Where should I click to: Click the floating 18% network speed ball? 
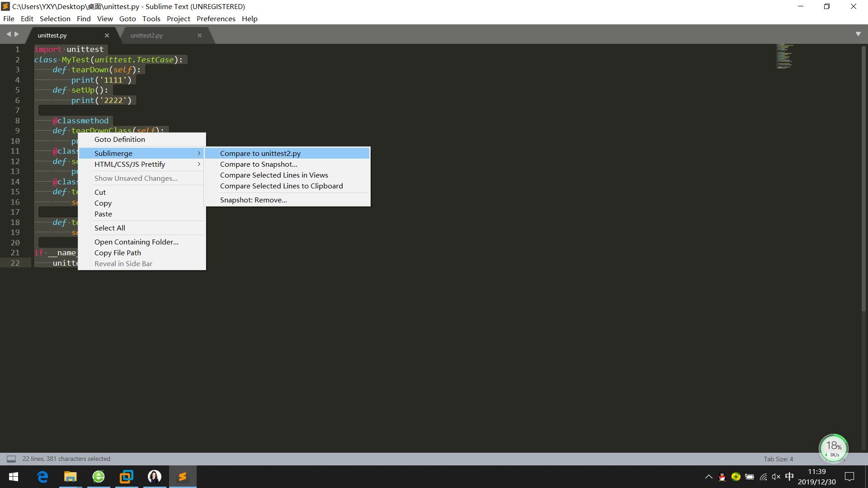[x=833, y=448]
